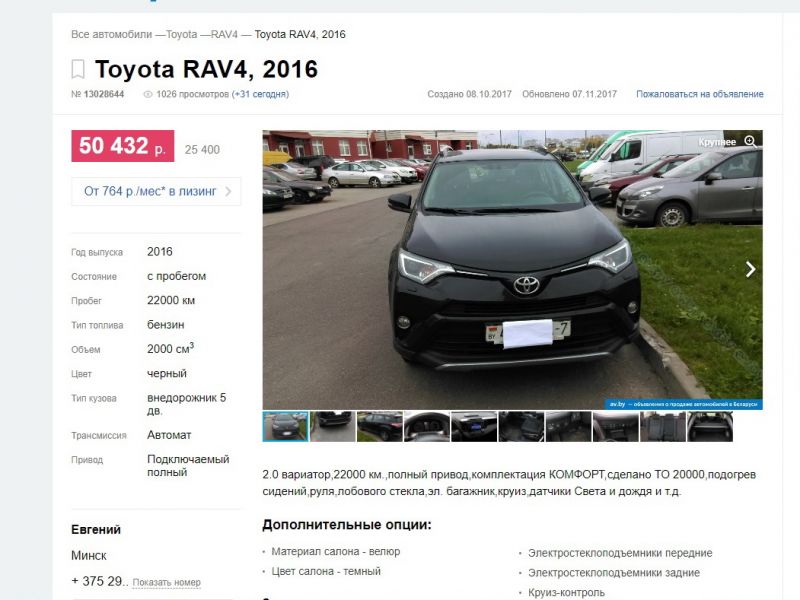Viewport: 800px width, 600px height.
Task: Open 'Все автомобили' breadcrumb link
Action: [x=111, y=34]
